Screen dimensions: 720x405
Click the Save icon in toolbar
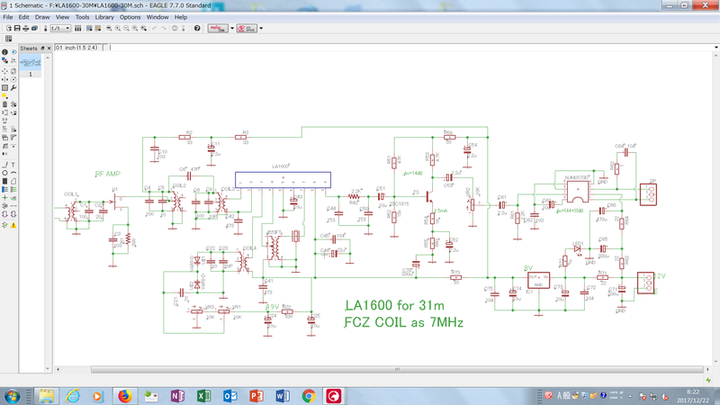tap(15, 28)
